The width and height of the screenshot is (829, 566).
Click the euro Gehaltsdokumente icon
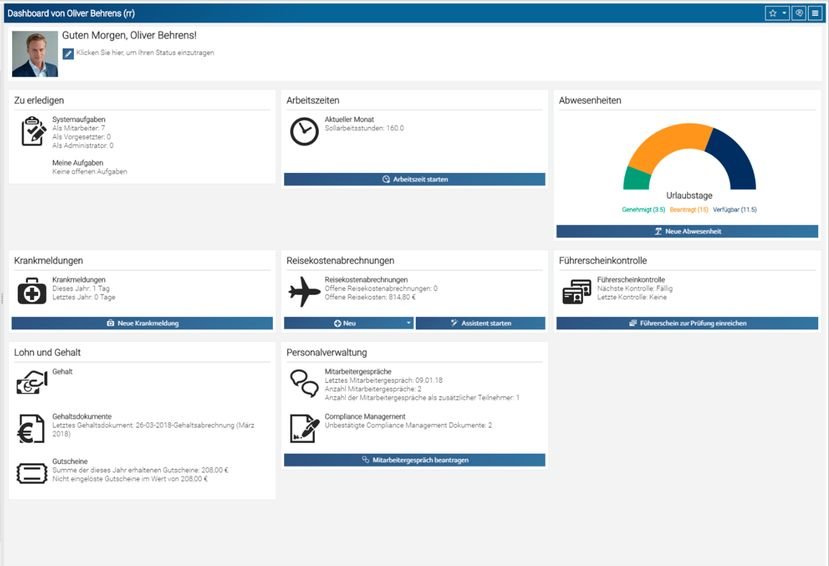pyautogui.click(x=32, y=428)
